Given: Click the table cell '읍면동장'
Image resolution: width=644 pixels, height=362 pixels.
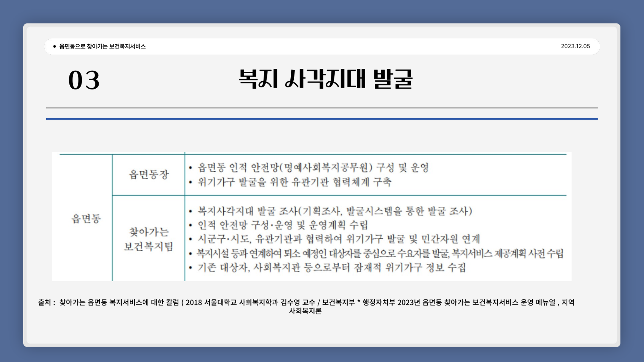Looking at the screenshot, I should [149, 174].
